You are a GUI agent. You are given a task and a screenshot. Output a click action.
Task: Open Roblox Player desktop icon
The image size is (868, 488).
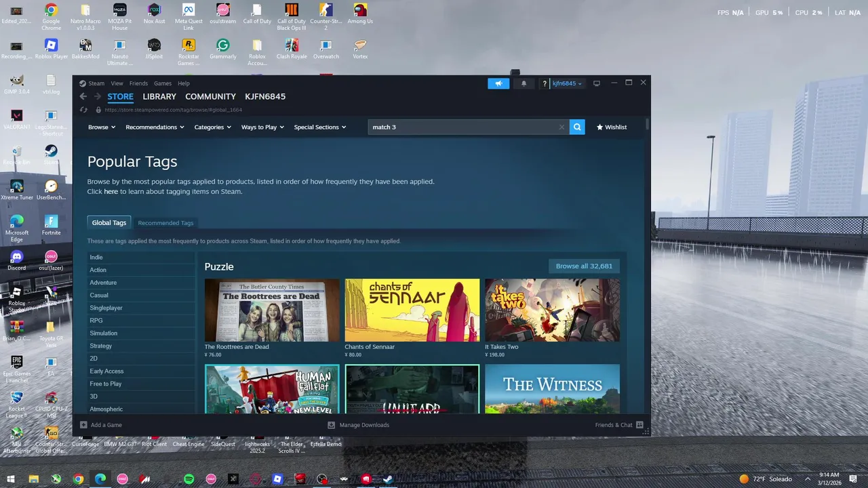(51, 49)
